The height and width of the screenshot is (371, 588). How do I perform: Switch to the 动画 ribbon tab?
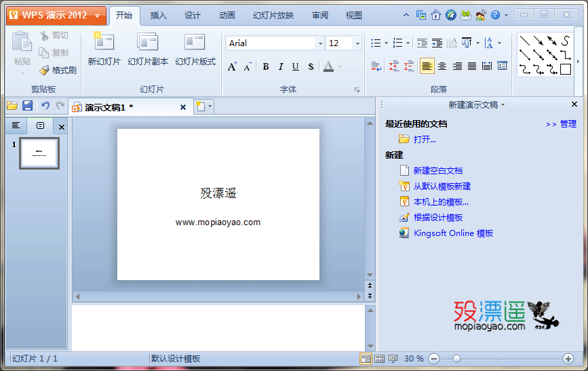tap(227, 16)
